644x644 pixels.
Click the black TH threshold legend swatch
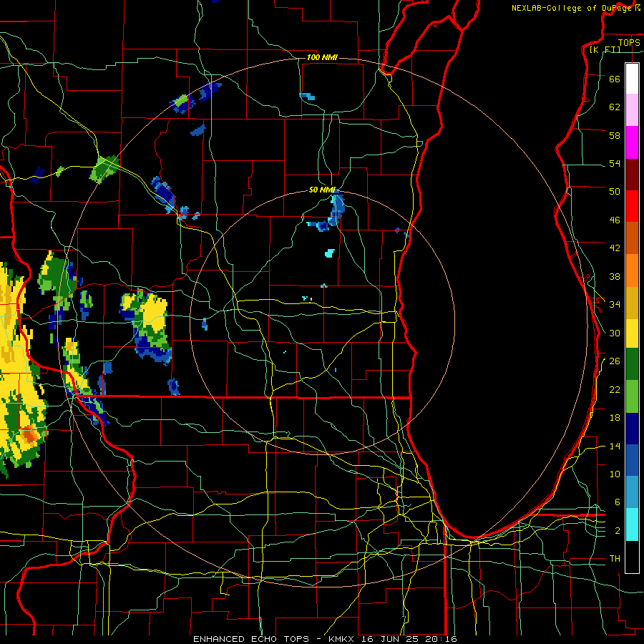[632, 557]
